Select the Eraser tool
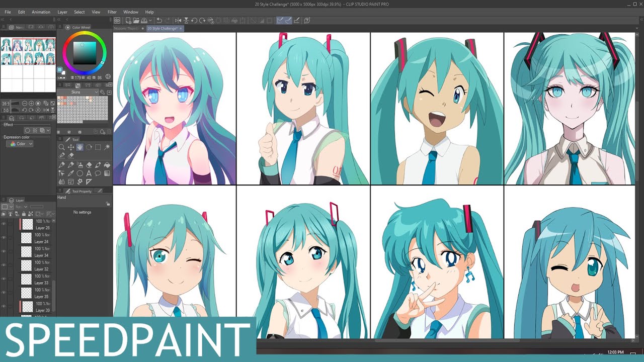644x362 pixels. tap(89, 165)
